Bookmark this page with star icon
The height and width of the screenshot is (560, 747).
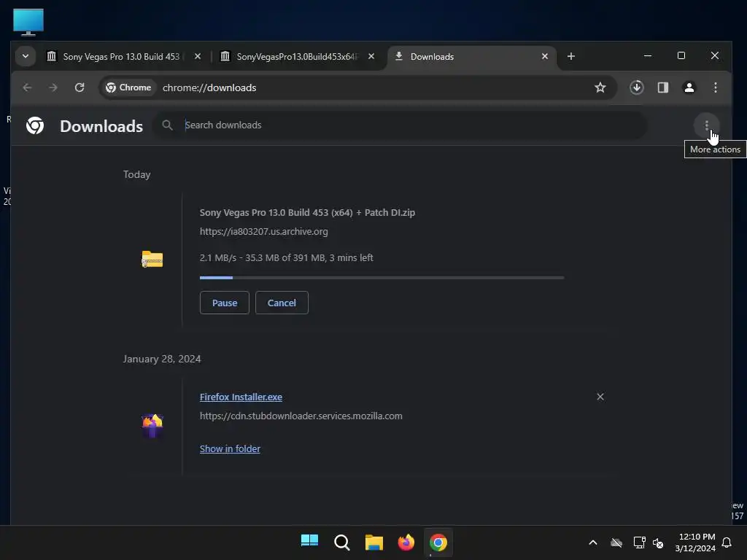point(600,87)
